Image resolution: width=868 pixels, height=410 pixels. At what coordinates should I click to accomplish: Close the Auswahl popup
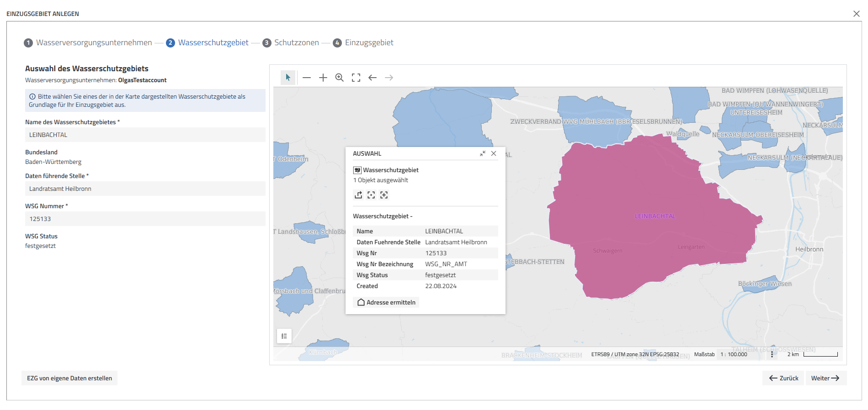(x=494, y=154)
